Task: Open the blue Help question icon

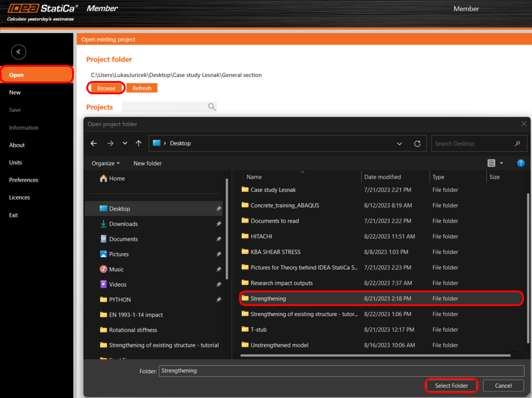Action: coord(521,163)
